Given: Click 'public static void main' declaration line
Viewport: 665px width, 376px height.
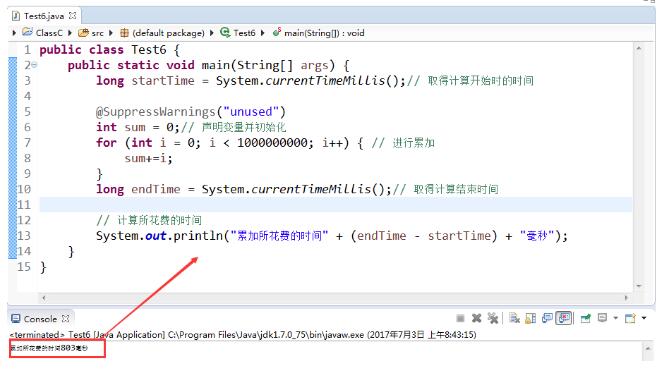Looking at the screenshot, I should coord(208,65).
